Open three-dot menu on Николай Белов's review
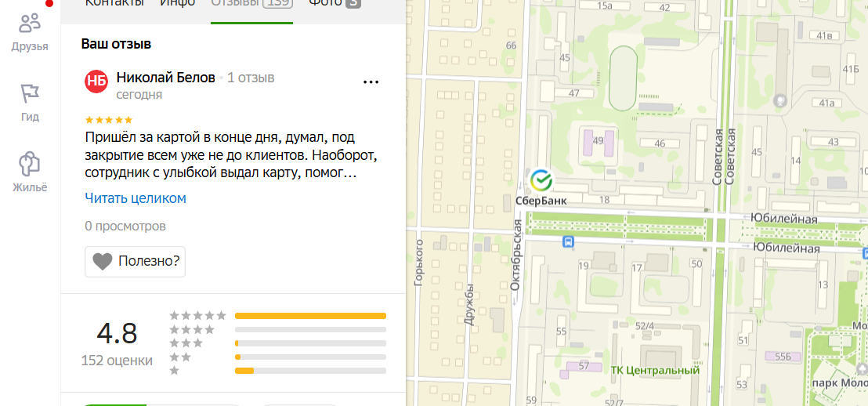868x406 pixels. click(x=371, y=82)
